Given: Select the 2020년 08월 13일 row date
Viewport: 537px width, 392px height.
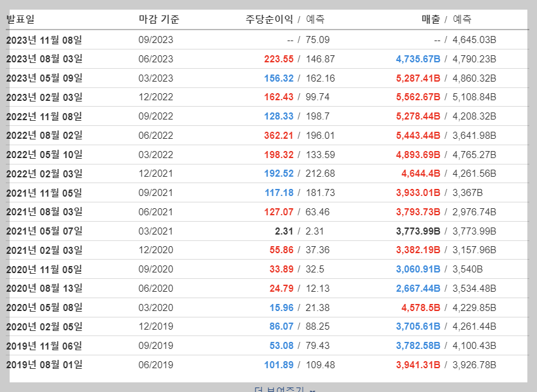Looking at the screenshot, I should 44,288.
